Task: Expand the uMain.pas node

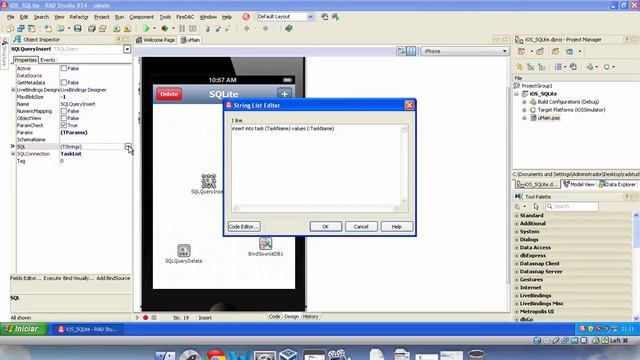Action: (524, 118)
